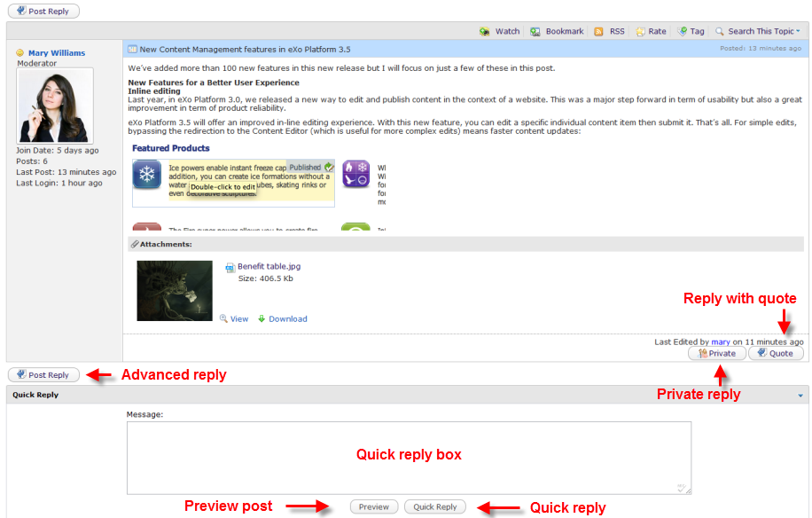Submit with the Quick Reply button
The height and width of the screenshot is (518, 812).
[434, 507]
